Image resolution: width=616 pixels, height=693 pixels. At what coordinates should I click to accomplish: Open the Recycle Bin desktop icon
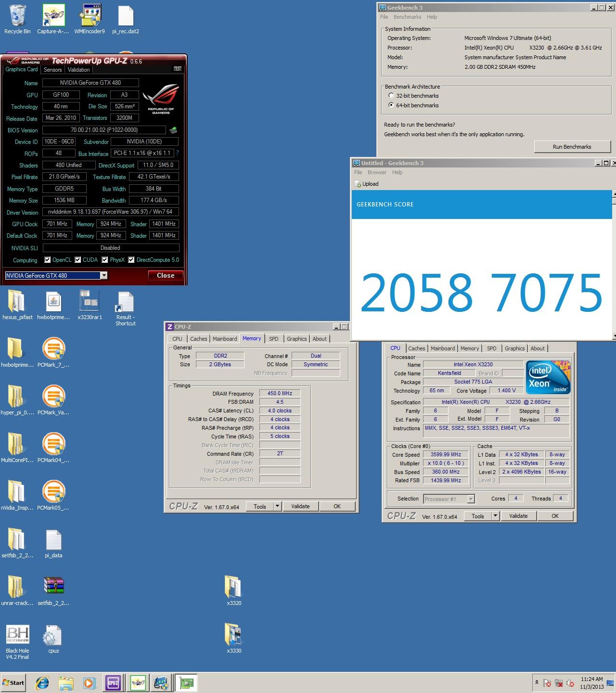17,15
